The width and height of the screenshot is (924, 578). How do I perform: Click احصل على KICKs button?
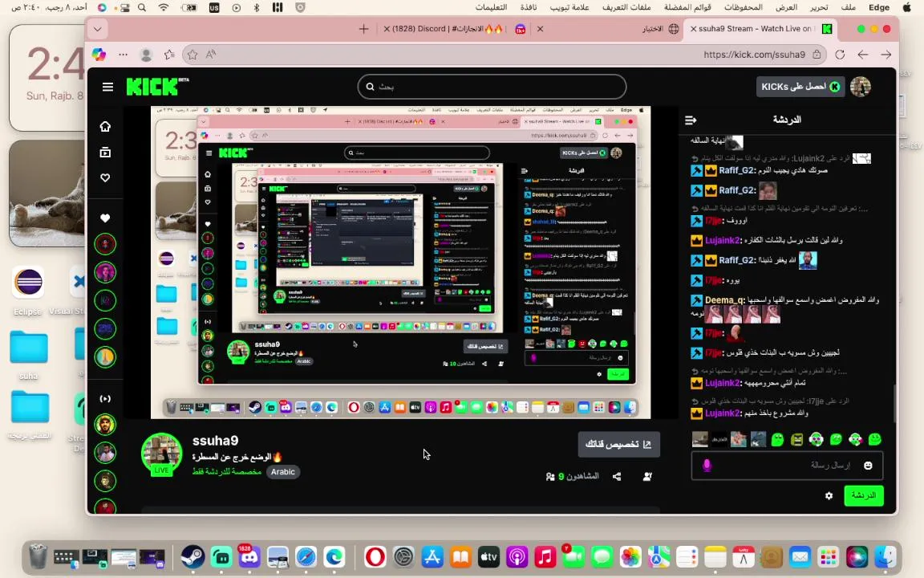point(800,87)
